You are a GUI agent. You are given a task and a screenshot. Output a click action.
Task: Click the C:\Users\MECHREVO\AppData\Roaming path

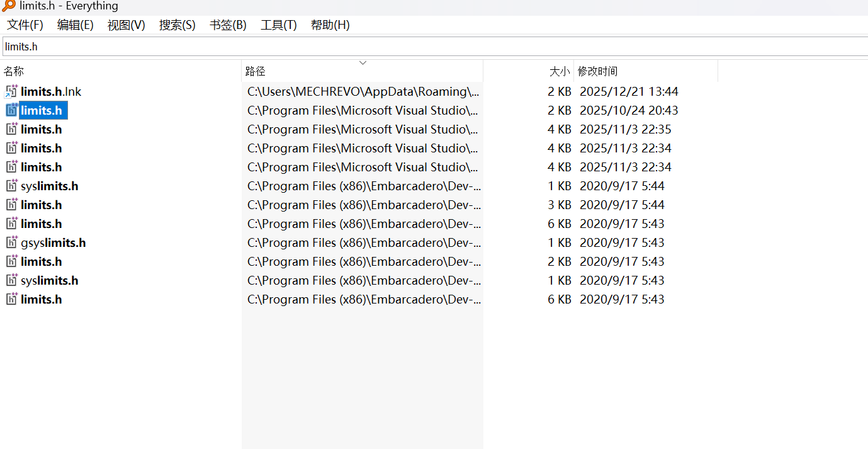point(363,91)
